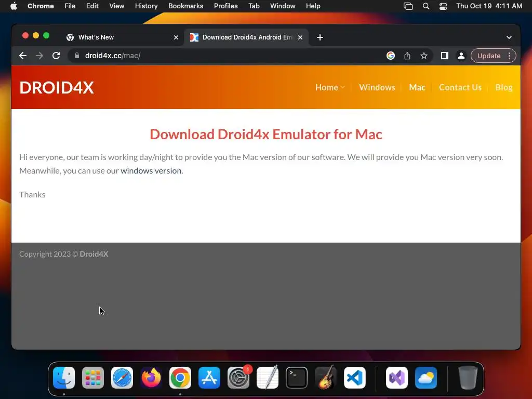Viewport: 532px width, 399px height.
Task: Open new tab with plus button
Action: (320, 37)
